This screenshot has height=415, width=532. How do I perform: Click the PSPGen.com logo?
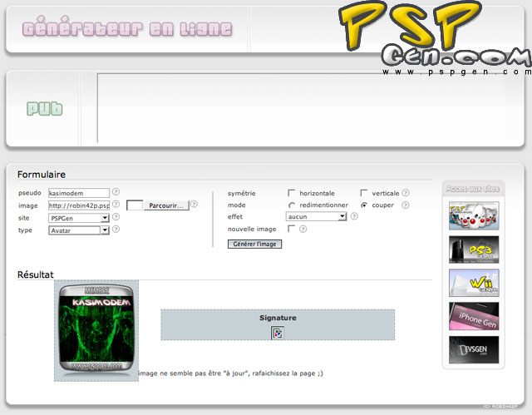[x=436, y=38]
